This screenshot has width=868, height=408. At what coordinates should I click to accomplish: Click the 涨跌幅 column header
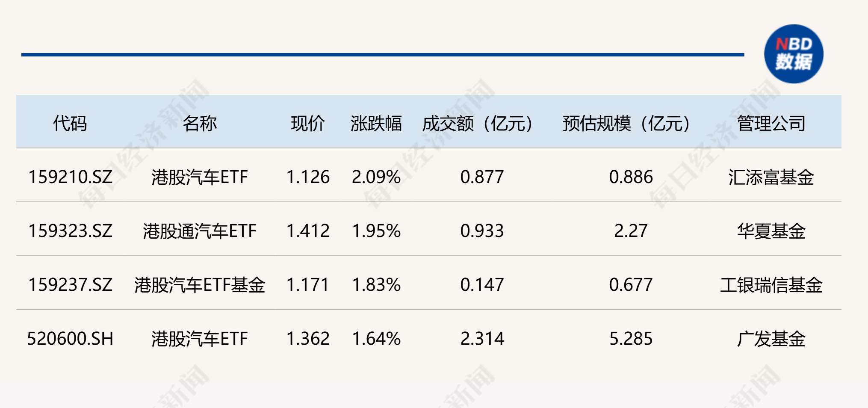pos(376,124)
